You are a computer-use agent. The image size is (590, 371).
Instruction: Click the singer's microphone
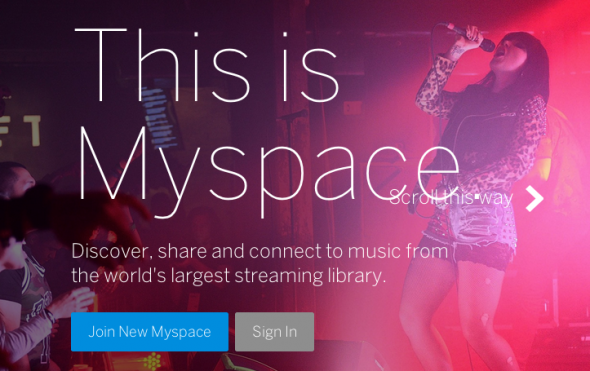(472, 36)
